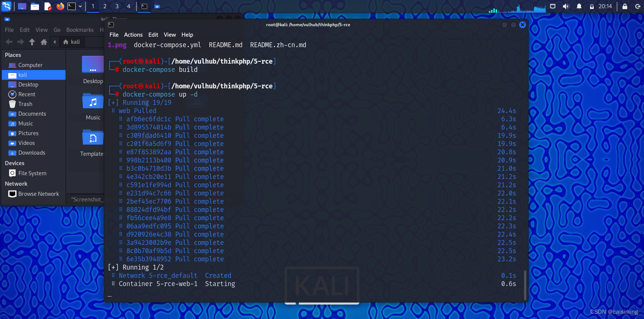644x319 pixels.
Task: Open terminal emulator launcher in panel
Action: (x=72, y=6)
